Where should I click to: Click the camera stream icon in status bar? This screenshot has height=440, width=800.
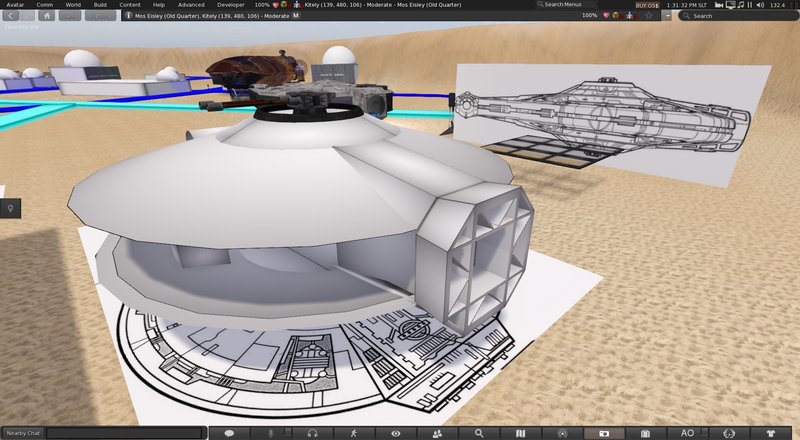[719, 5]
